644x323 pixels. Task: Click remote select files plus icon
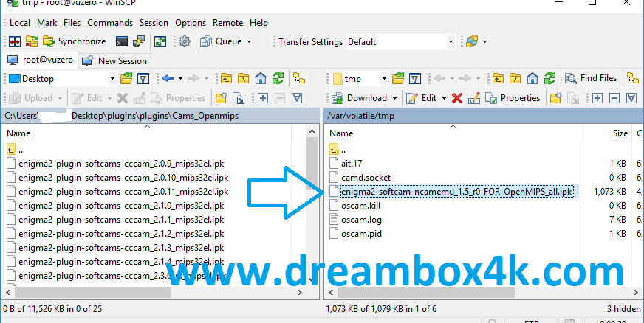[597, 98]
